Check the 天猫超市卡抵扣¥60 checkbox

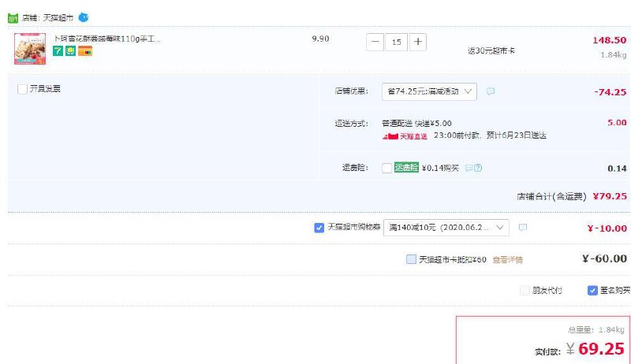coord(411,259)
